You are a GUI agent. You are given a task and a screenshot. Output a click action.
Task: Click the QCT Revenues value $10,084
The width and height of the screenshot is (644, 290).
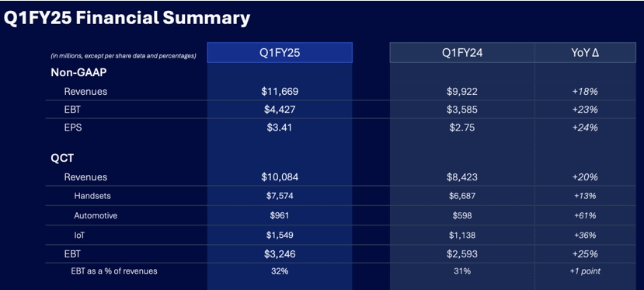coord(280,177)
